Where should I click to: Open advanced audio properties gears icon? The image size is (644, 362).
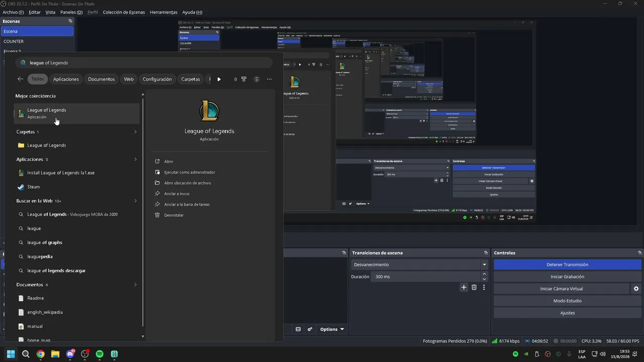pos(310,329)
